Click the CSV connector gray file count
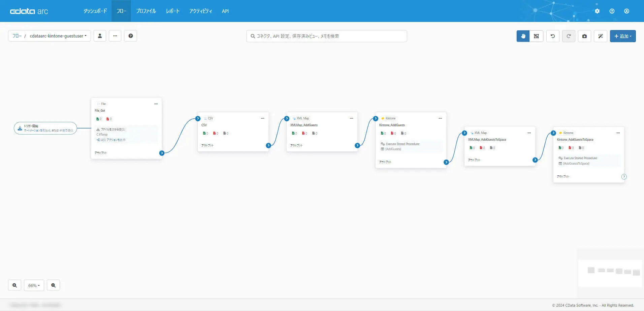644x311 pixels. (226, 134)
